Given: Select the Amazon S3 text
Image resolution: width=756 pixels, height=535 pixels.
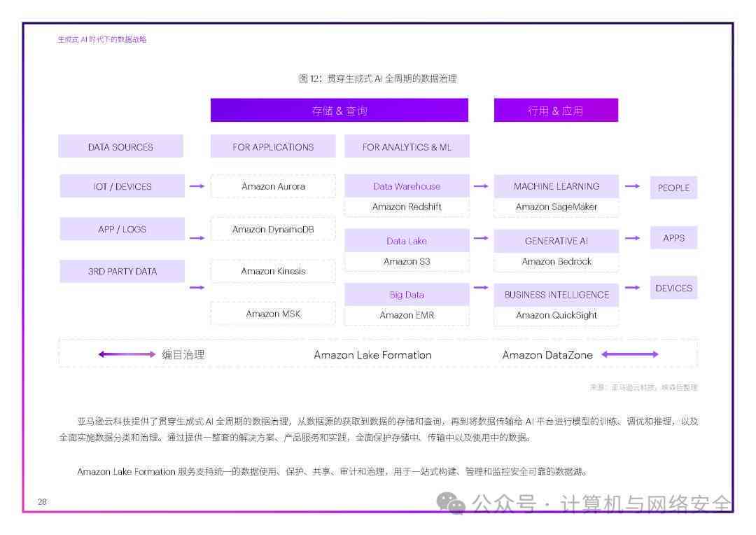Looking at the screenshot, I should (x=407, y=261).
